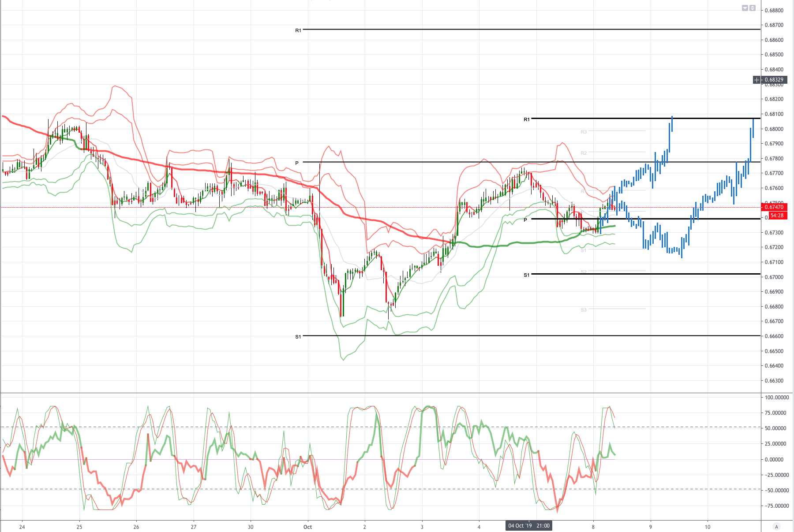Click the 100.00000 indicator scale label

(x=777, y=398)
